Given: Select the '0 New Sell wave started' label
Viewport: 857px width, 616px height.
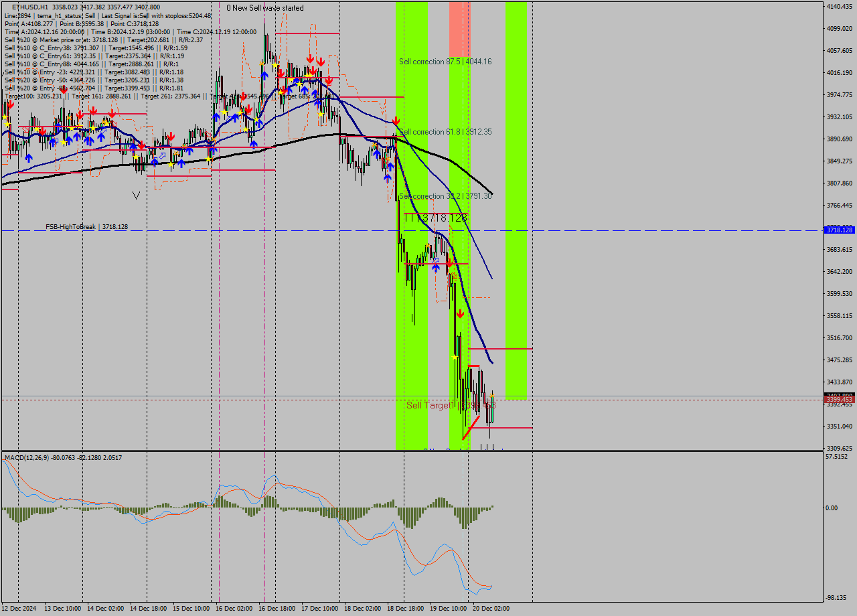Looking at the screenshot, I should point(265,8).
